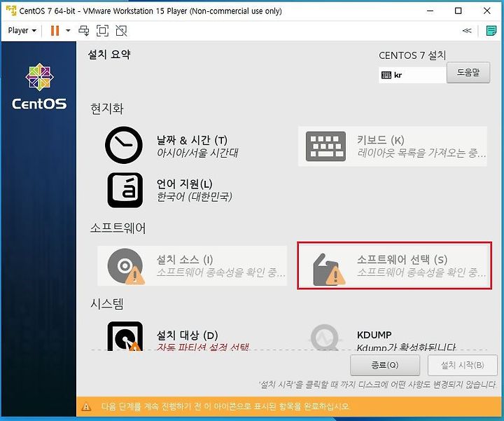Maximize the VMware Player window

coord(458,11)
